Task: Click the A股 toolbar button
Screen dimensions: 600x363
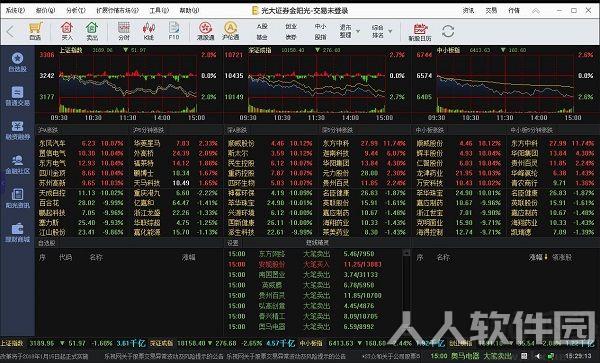Action: (x=262, y=26)
